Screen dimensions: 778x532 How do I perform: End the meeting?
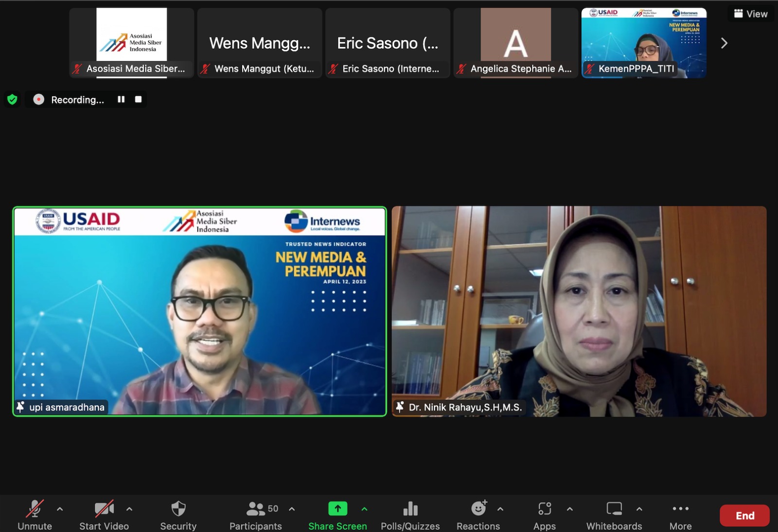(744, 515)
